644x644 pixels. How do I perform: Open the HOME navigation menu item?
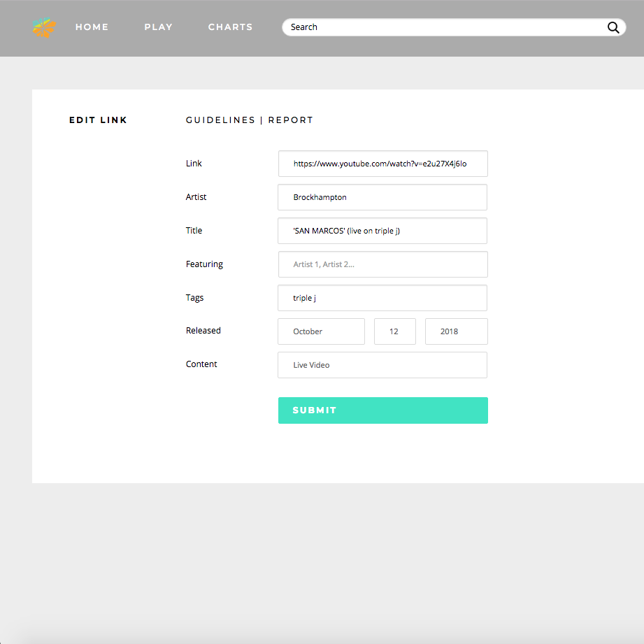point(92,27)
